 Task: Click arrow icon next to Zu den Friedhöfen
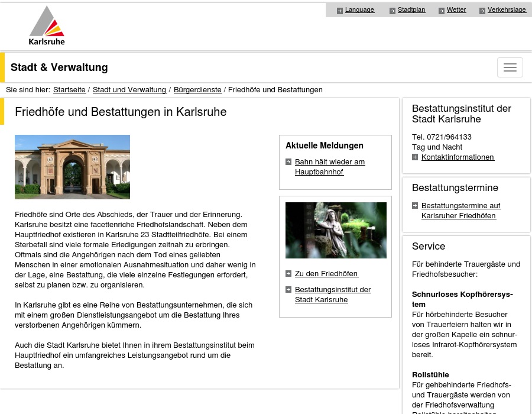[x=288, y=274]
